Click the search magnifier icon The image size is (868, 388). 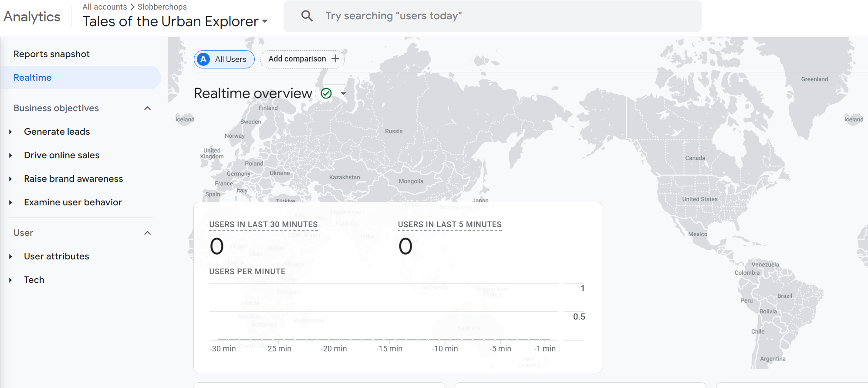pyautogui.click(x=307, y=16)
